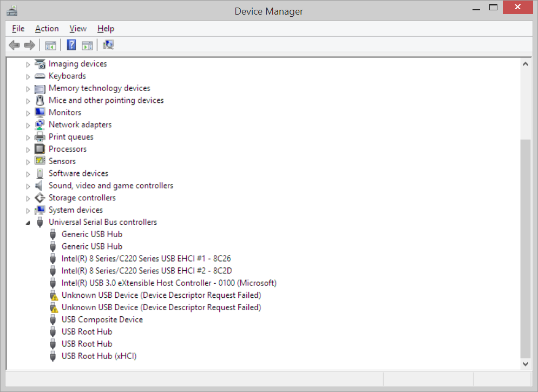Viewport: 538px width, 392px height.
Task: Select Intel USB EHCI #1 - 8C26
Action: (x=146, y=258)
